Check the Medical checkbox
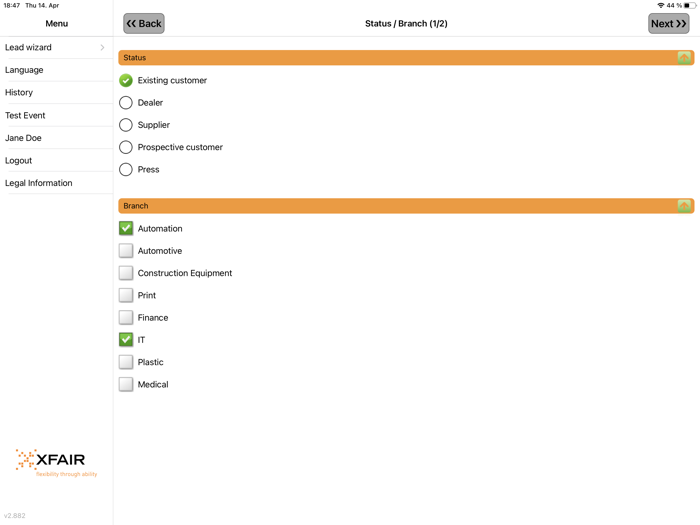 pos(126,384)
